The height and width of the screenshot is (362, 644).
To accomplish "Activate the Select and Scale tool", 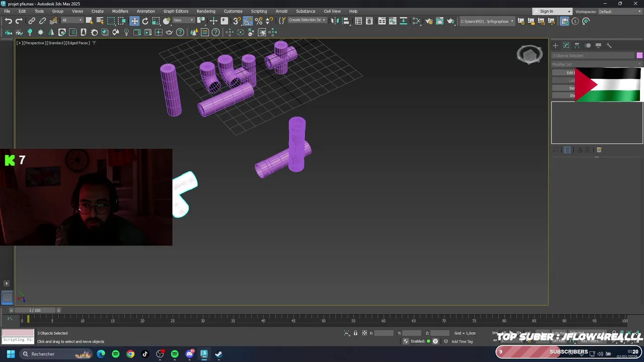I will tap(156, 21).
